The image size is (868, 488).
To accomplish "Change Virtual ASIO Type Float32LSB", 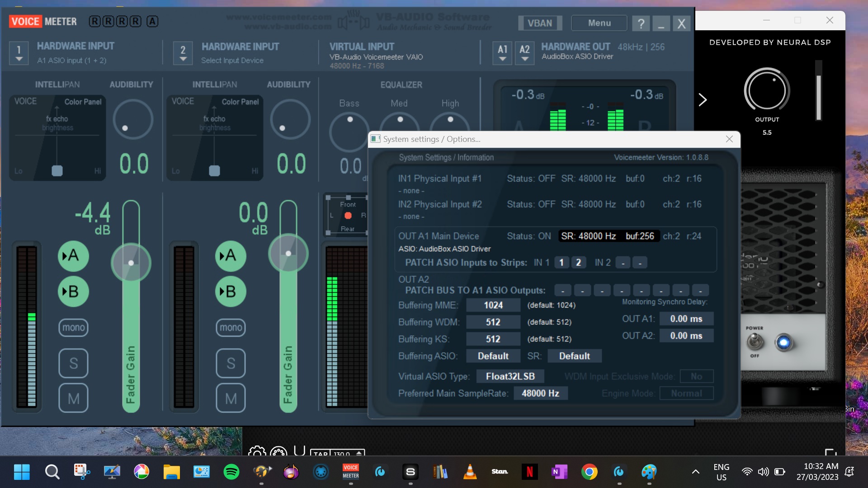I will click(510, 376).
